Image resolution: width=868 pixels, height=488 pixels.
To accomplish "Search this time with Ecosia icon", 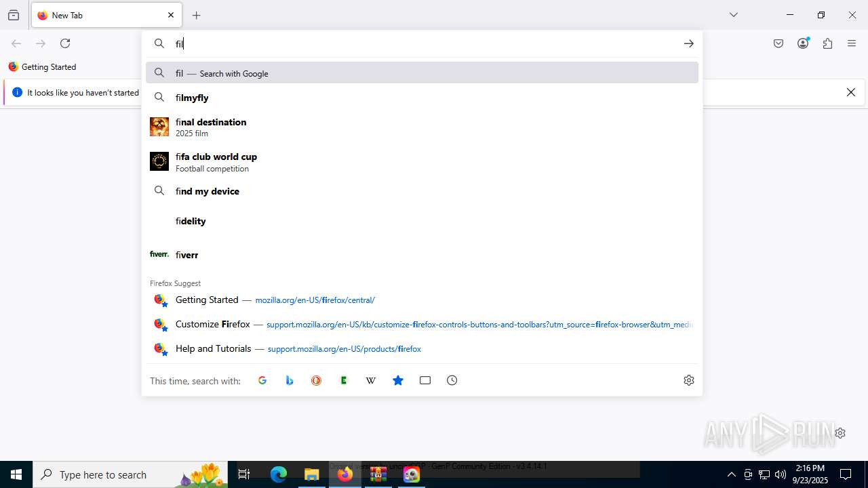I will pos(344,380).
